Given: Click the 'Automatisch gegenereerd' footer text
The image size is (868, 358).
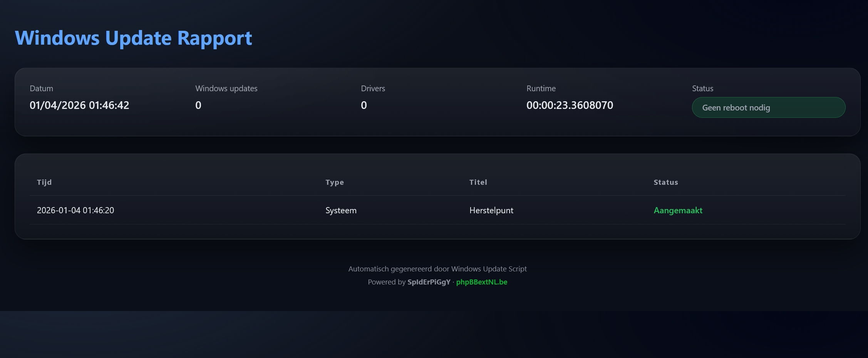Looking at the screenshot, I should [x=437, y=269].
